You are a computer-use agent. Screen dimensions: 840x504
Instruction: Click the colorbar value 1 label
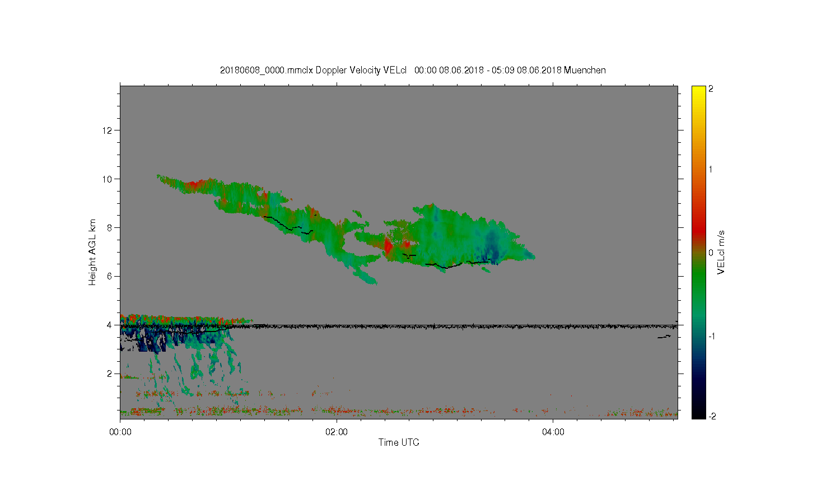tap(711, 169)
